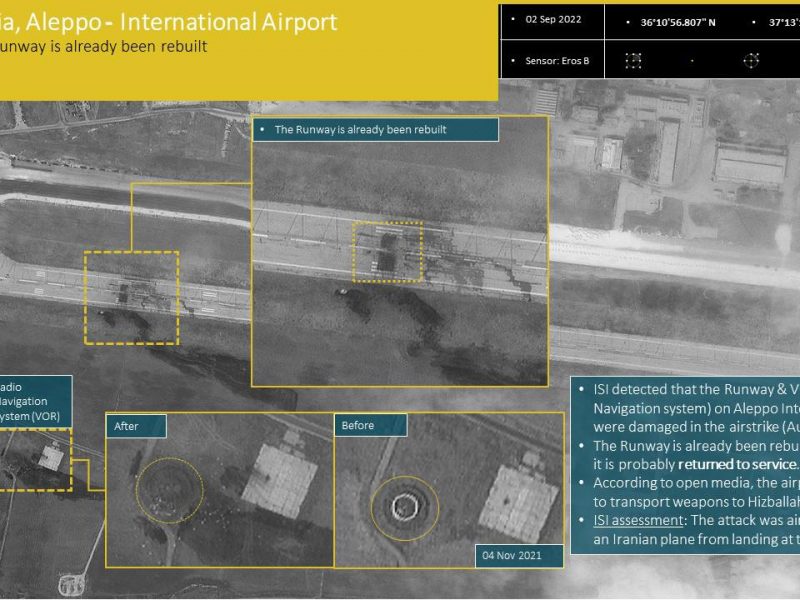Select the After label tag
The image size is (800, 600).
tap(136, 426)
